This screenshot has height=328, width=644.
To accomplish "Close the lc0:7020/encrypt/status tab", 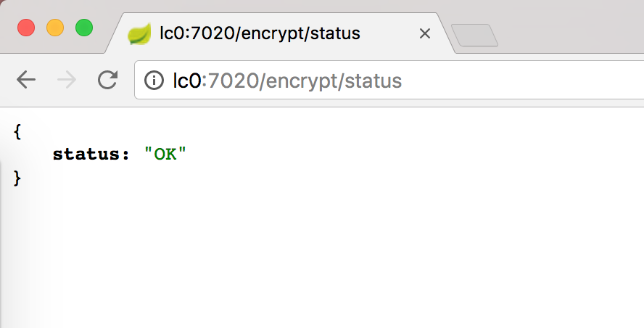I will [x=425, y=33].
